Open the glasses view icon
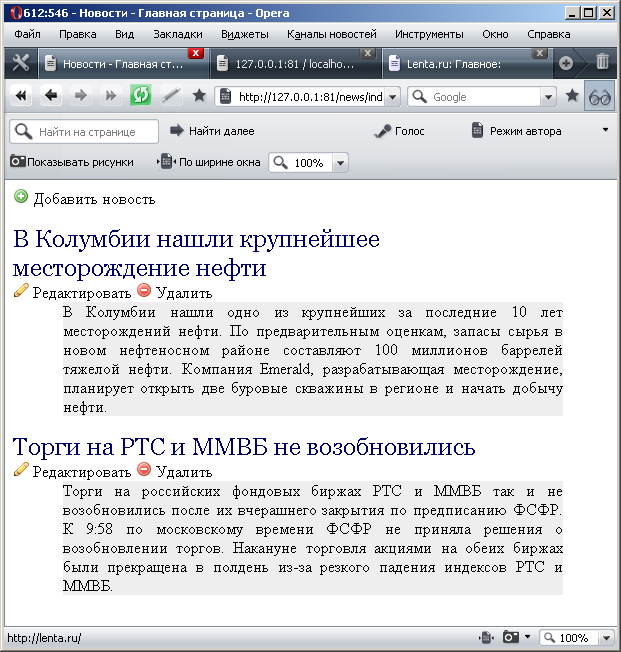The width and height of the screenshot is (621, 652). [599, 96]
